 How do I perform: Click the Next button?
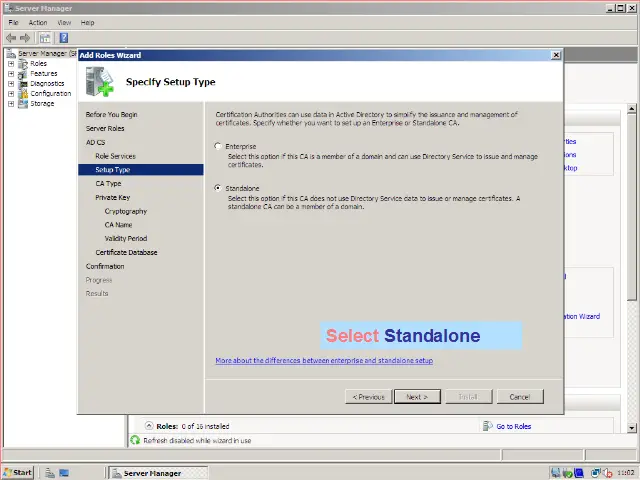(x=417, y=397)
